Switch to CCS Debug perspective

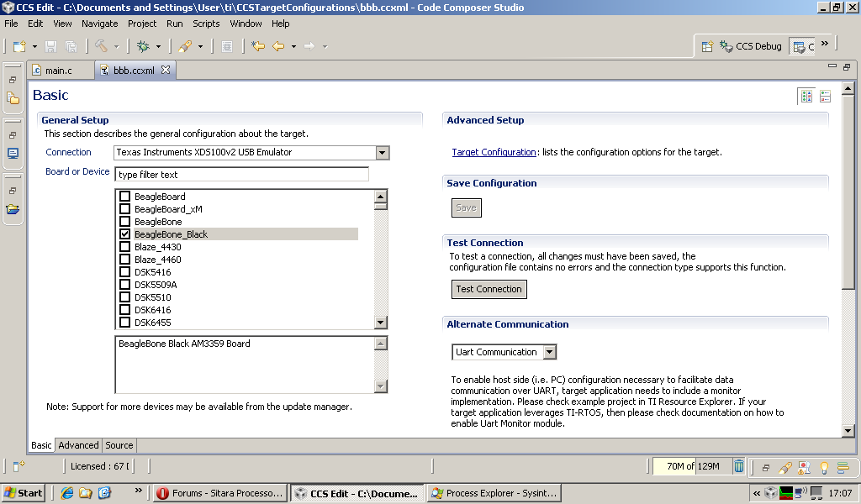(751, 46)
